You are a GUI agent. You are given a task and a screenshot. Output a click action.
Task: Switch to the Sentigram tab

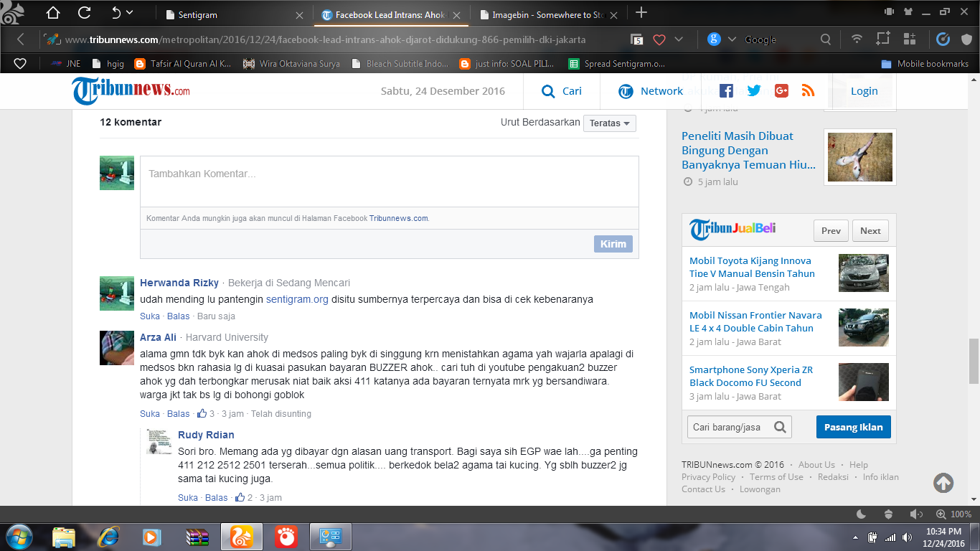pyautogui.click(x=197, y=14)
